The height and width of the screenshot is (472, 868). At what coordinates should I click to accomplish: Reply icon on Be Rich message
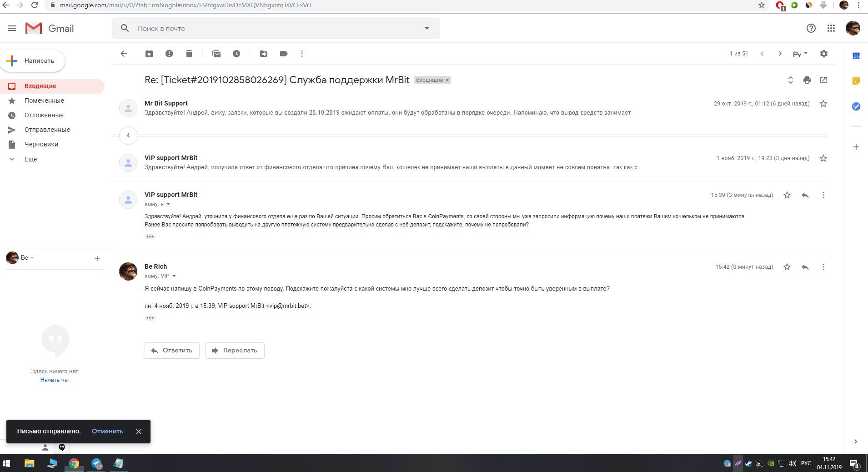[805, 267]
